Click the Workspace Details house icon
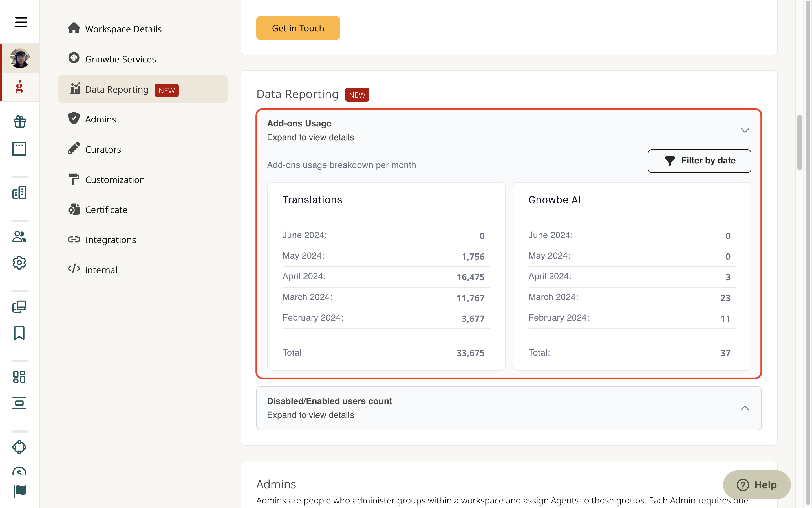The image size is (812, 508). (74, 28)
